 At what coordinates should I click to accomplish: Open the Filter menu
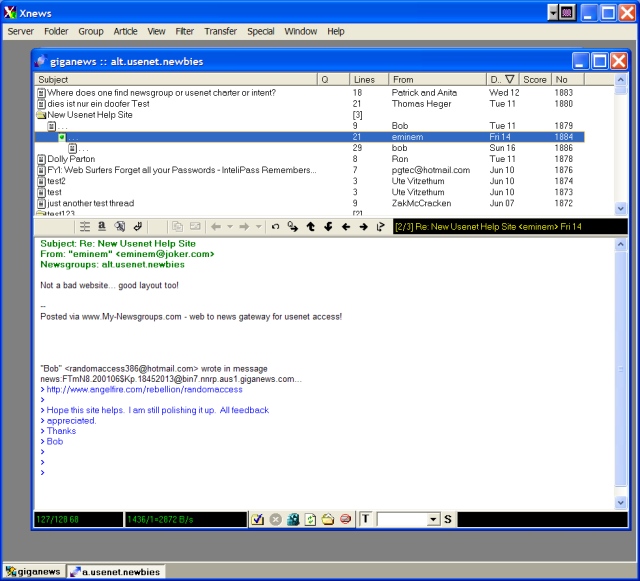pyautogui.click(x=185, y=31)
